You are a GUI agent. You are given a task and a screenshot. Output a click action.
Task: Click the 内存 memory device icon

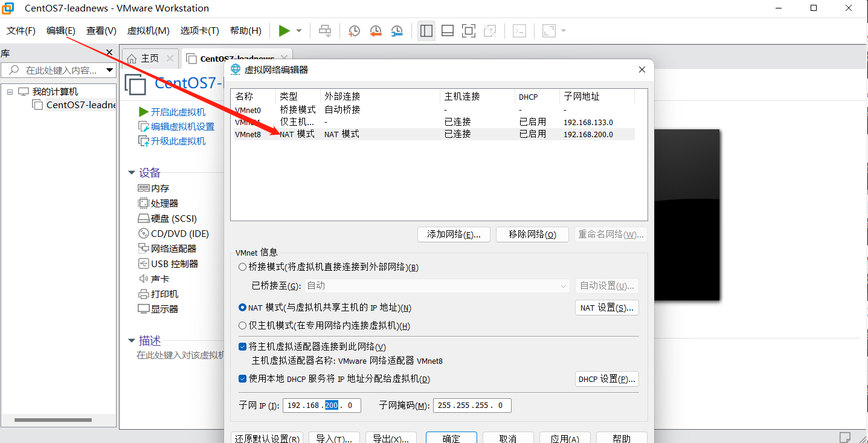tap(144, 189)
